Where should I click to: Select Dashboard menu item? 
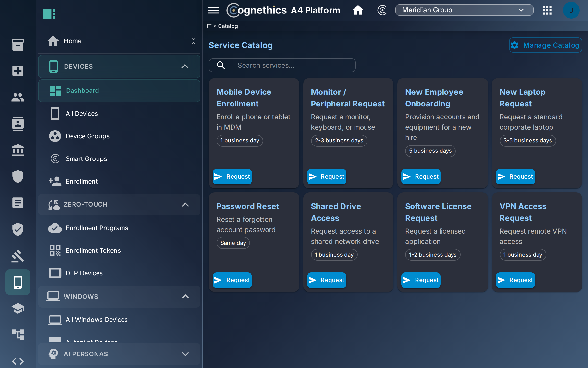point(119,91)
